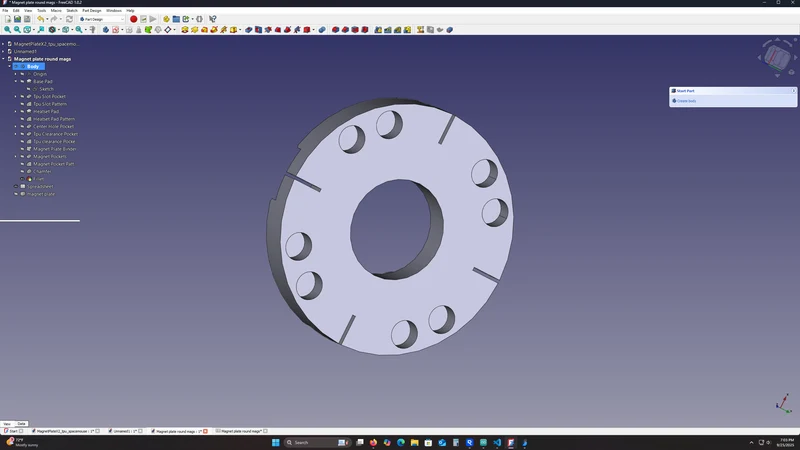Click the Revolution tool icon

point(194,30)
